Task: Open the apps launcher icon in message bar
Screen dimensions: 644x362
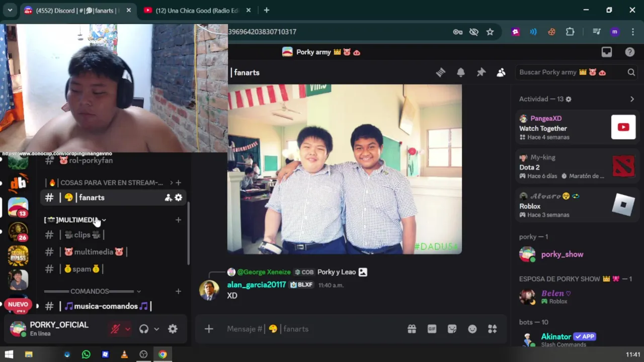Action: [x=492, y=329]
